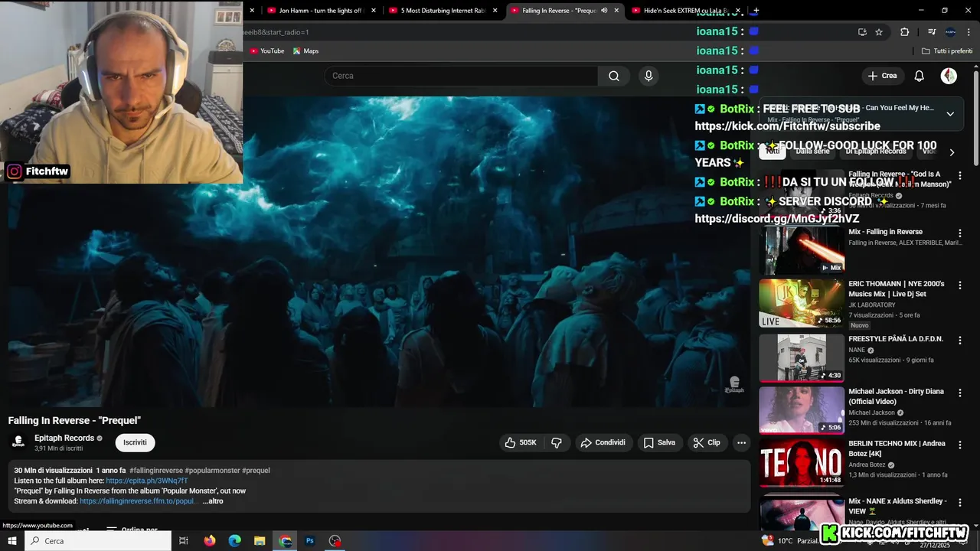980x551 pixels.
Task: Click the Condividi share button
Action: coord(603,442)
